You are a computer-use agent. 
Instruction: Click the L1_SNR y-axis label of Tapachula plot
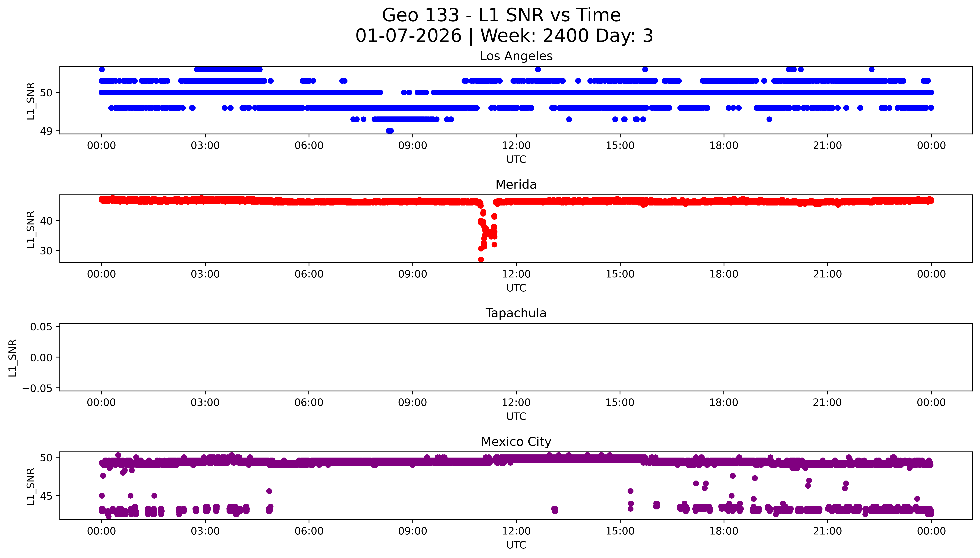(13, 358)
